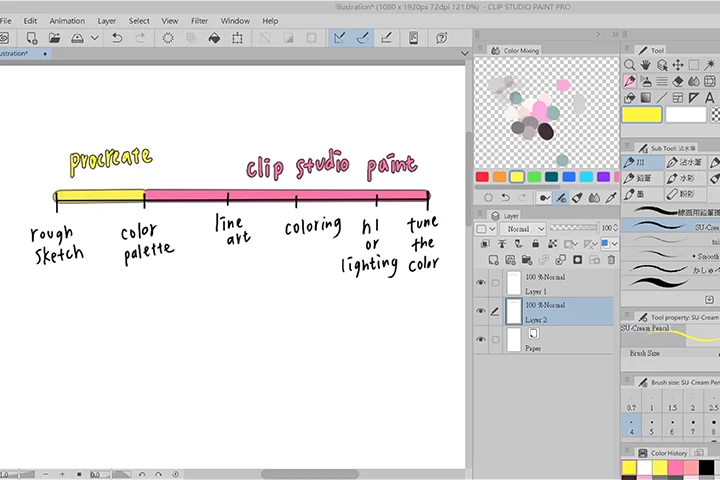
Task: Open the File menu
Action: [x=6, y=21]
